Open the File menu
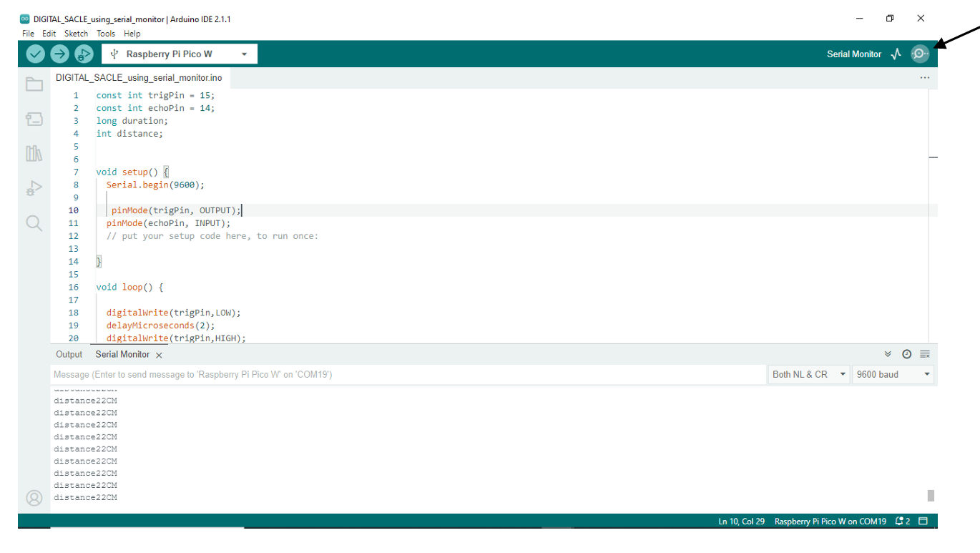 point(28,34)
